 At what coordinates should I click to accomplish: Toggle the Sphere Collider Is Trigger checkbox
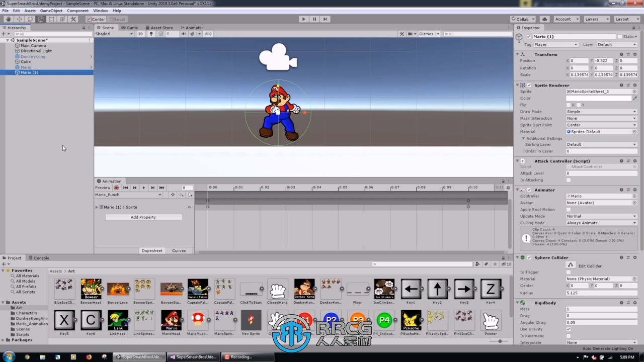(x=569, y=272)
